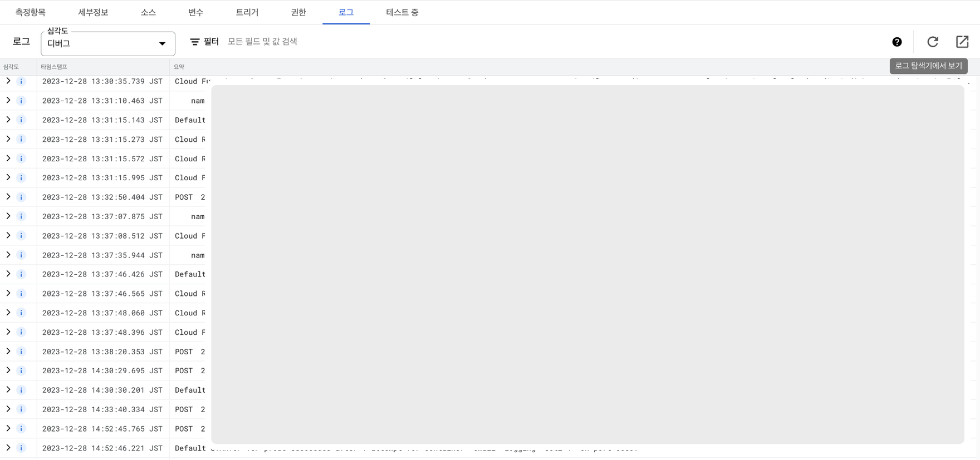Click info severity icon for 13:37:48.396
980x460 pixels.
(x=21, y=332)
